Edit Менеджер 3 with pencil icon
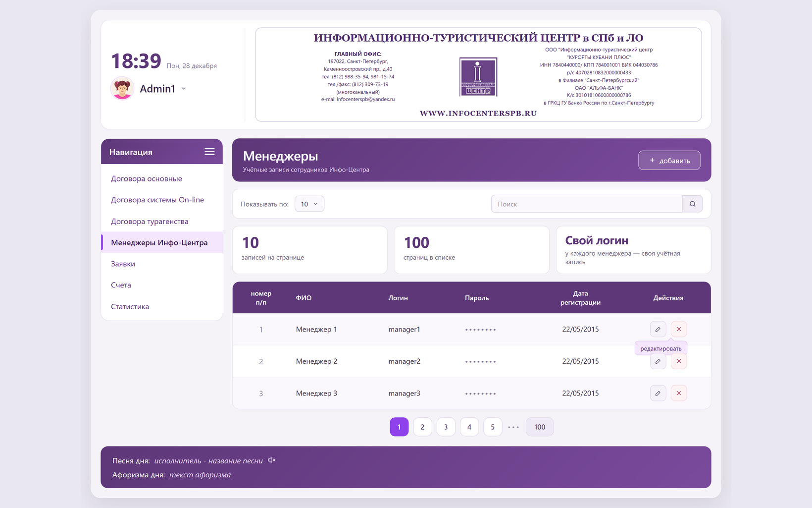 pyautogui.click(x=658, y=393)
